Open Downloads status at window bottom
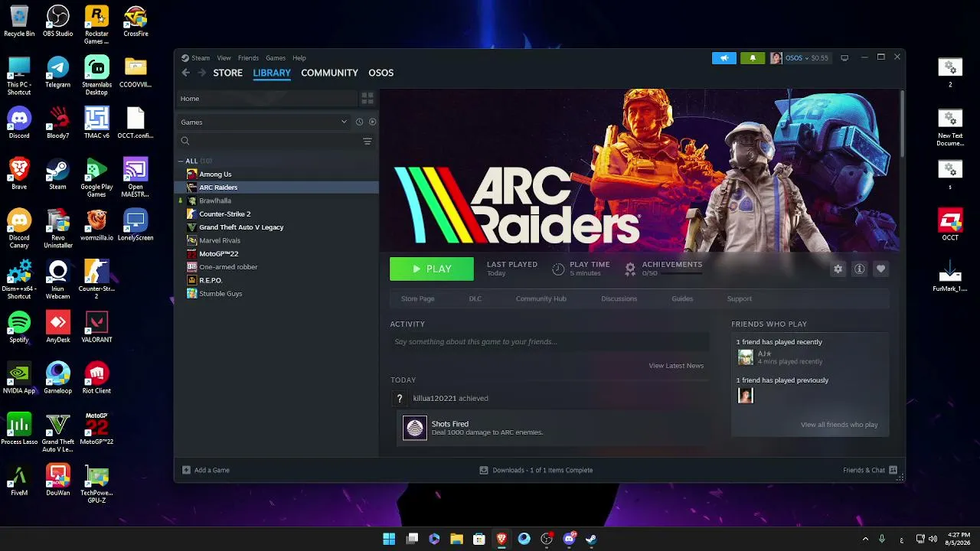 tap(536, 470)
